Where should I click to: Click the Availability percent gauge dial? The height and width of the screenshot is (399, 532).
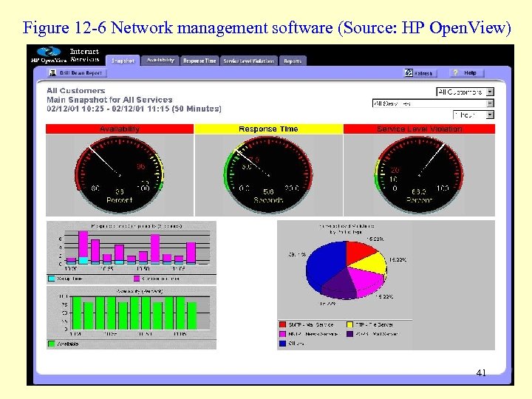point(120,174)
